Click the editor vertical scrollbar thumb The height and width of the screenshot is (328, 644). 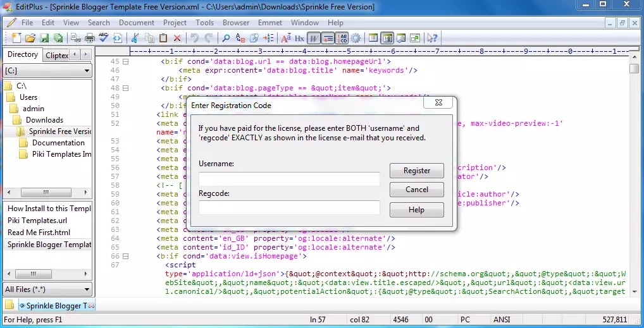635,68
